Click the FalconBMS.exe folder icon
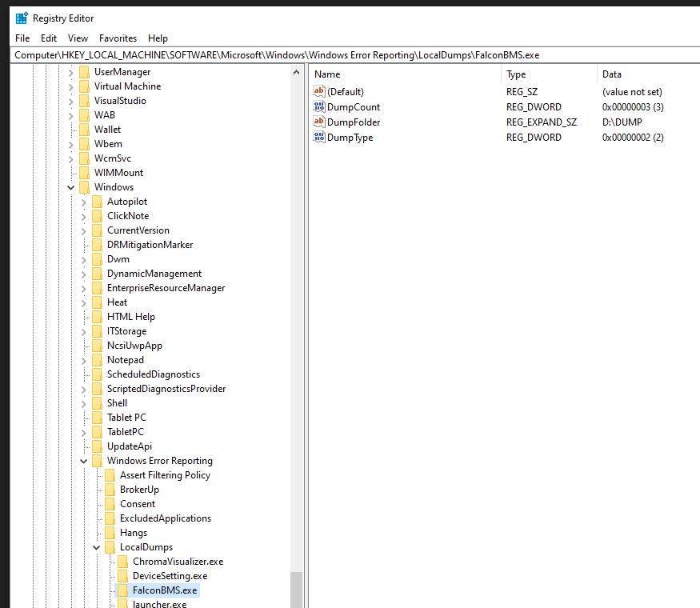 [x=123, y=590]
